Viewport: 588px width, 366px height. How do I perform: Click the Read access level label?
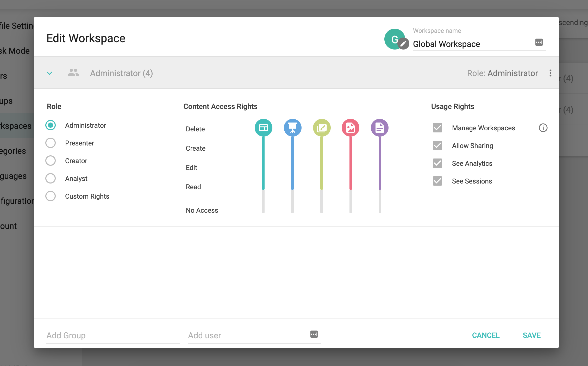tap(193, 187)
